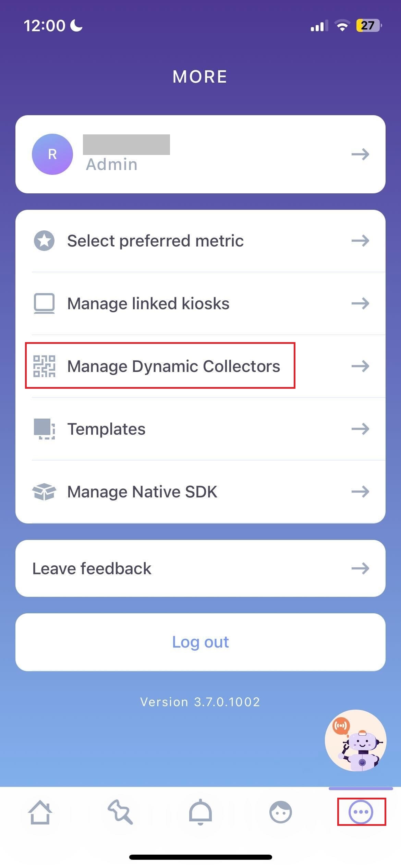The height and width of the screenshot is (868, 401).
Task: Open Manage Native SDK
Action: point(142,492)
